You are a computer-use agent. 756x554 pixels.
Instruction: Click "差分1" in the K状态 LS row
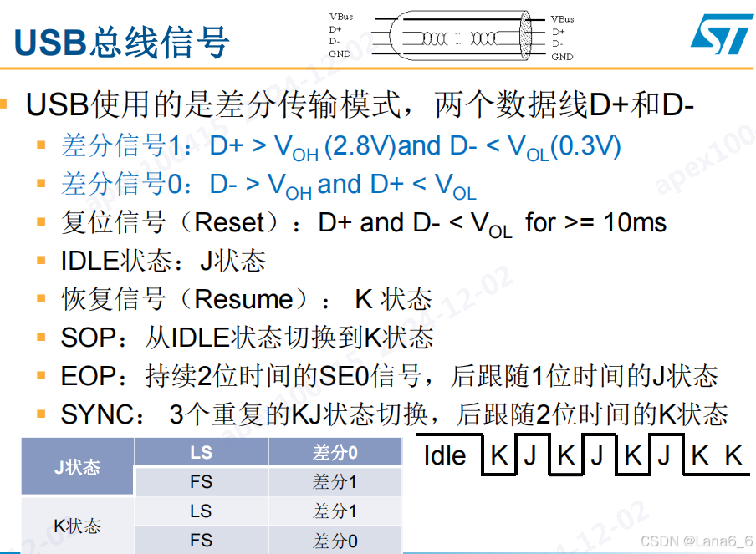click(335, 511)
